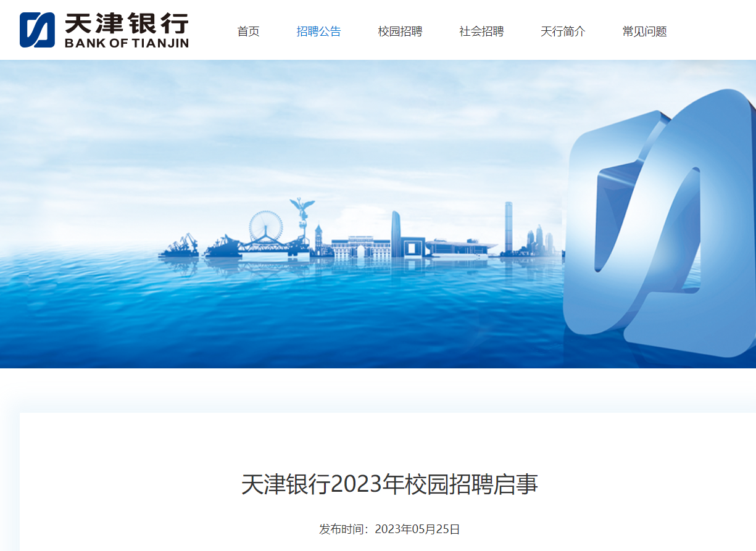The width and height of the screenshot is (756, 551).
Task: Open the 社会招聘 nav item
Action: [x=481, y=31]
